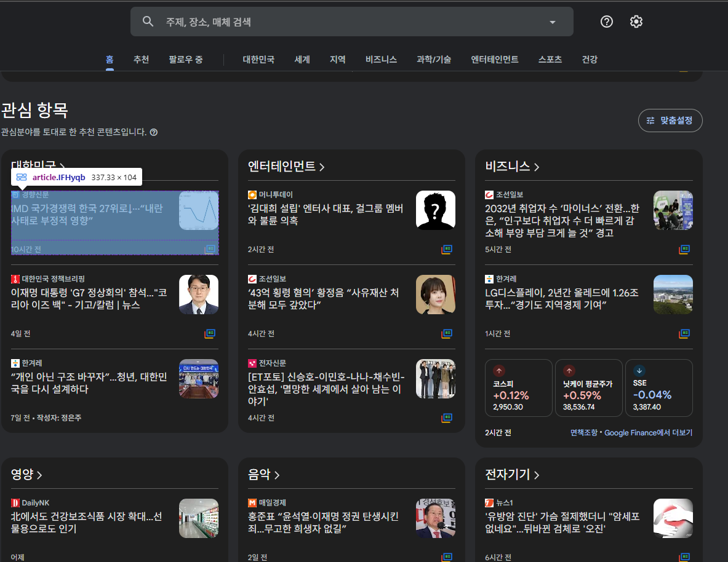The height and width of the screenshot is (562, 728).
Task: Switch to the 추천 tab
Action: [141, 60]
